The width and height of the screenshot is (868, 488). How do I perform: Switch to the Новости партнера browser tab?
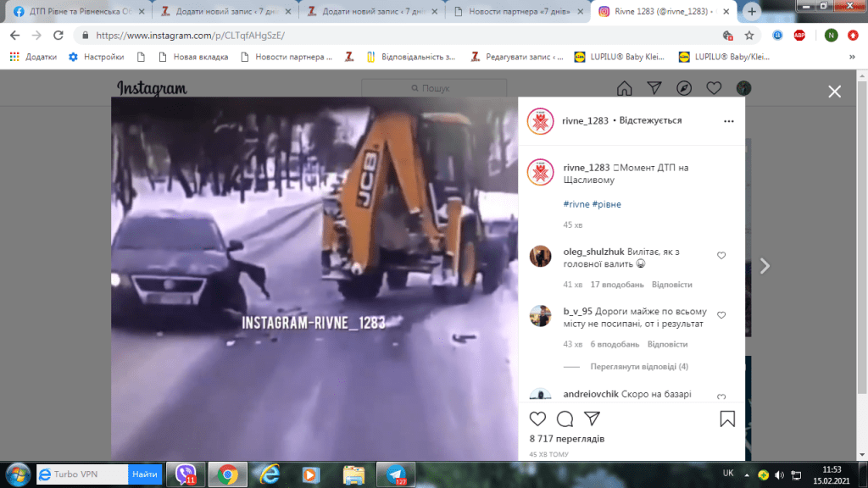click(x=517, y=11)
